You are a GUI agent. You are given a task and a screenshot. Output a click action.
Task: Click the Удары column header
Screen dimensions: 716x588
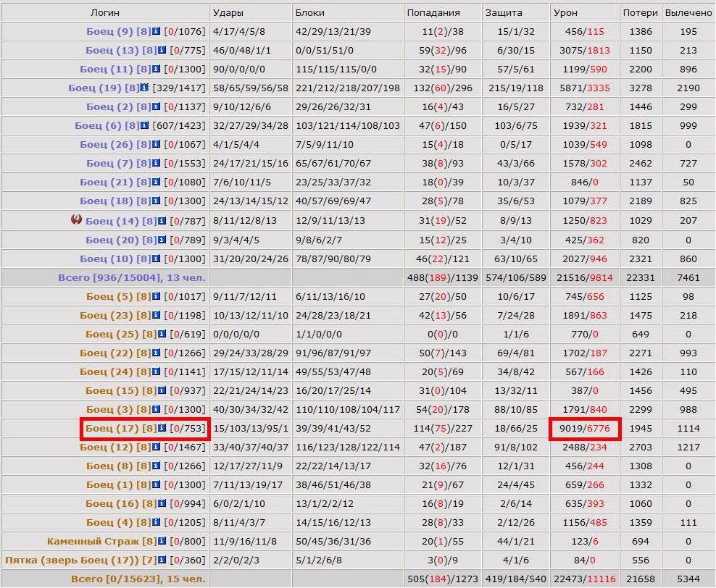click(228, 13)
